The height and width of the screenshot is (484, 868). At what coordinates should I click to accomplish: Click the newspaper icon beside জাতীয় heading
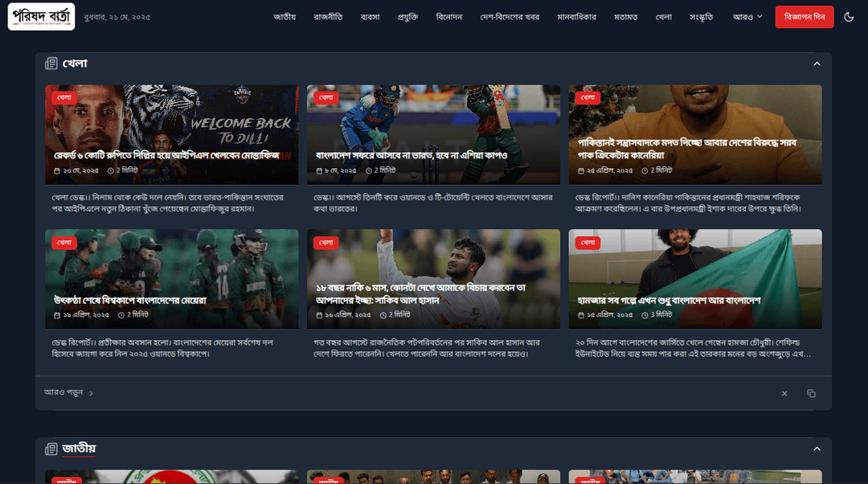(51, 449)
